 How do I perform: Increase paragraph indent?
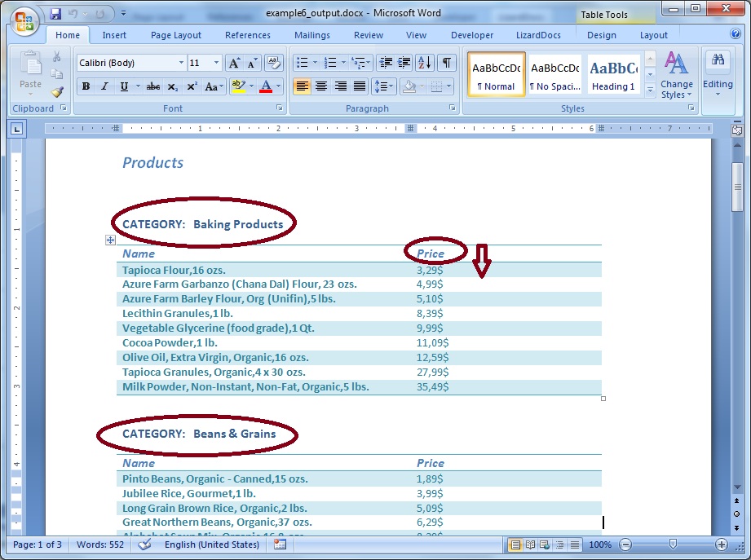click(404, 63)
